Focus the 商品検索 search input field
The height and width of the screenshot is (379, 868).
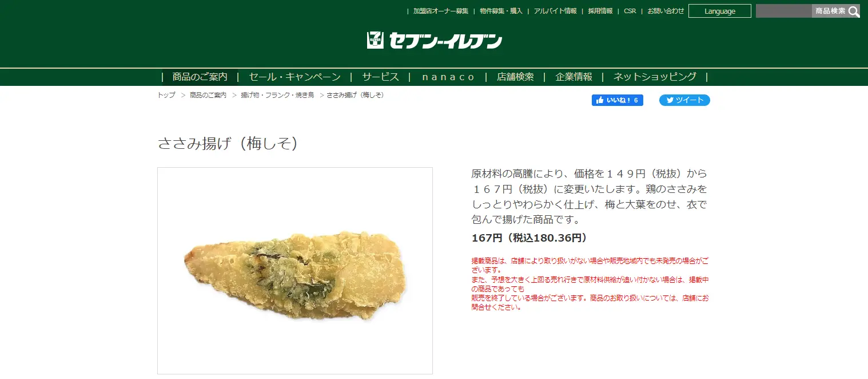(784, 11)
